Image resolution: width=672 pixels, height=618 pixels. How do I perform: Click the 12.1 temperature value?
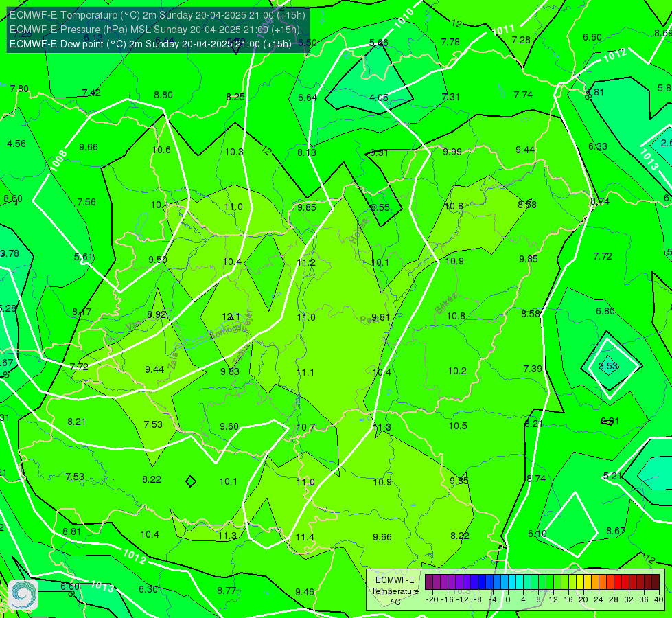click(231, 317)
